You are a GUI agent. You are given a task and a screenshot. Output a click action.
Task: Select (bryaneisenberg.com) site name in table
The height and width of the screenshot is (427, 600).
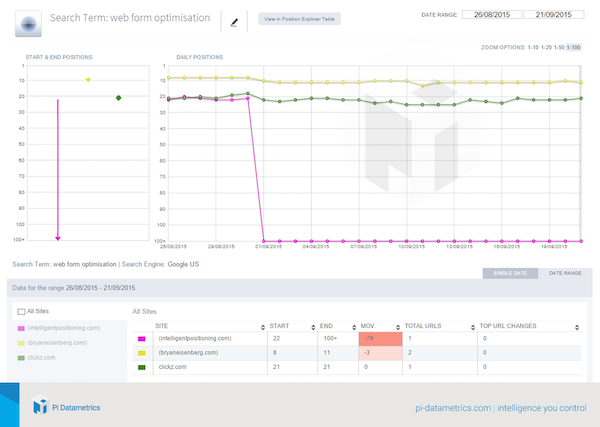pos(188,352)
